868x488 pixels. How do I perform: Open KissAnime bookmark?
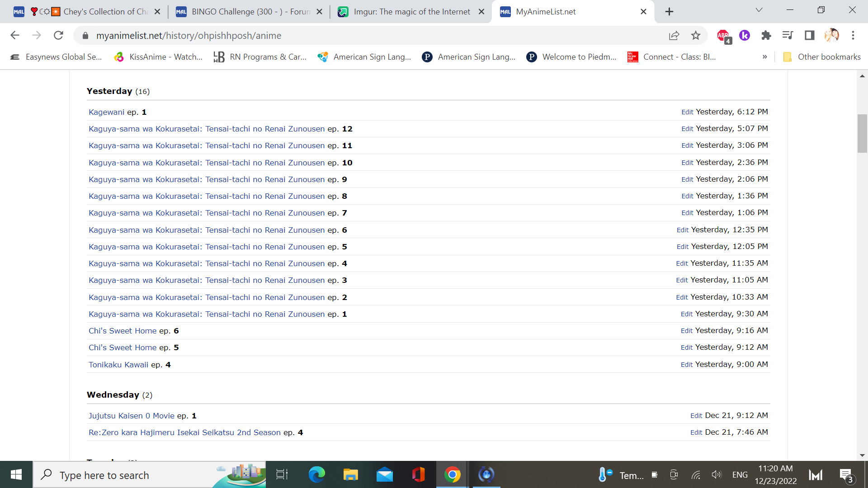(159, 57)
